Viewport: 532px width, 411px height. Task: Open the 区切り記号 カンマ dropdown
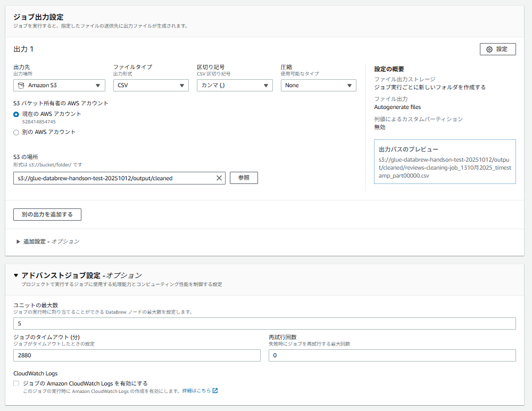[x=235, y=86]
